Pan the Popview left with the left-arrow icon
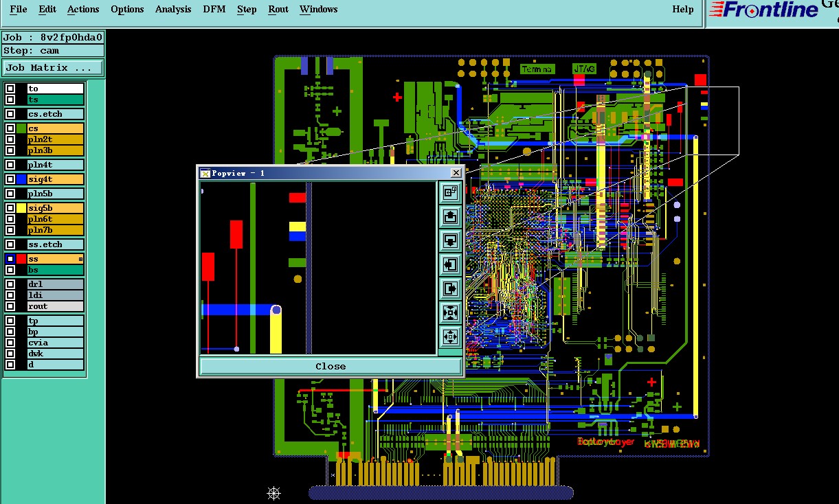Image resolution: width=839 pixels, height=504 pixels. point(450,264)
